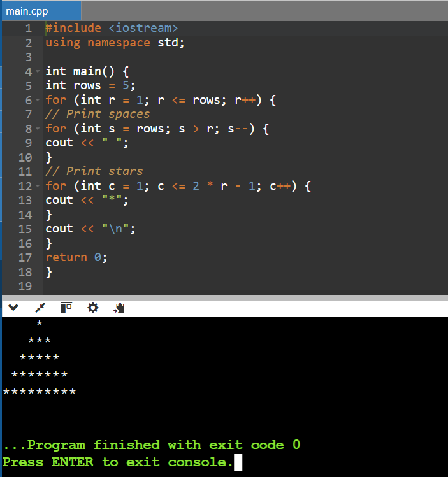Fold the outer for loop at line 6

(38, 100)
